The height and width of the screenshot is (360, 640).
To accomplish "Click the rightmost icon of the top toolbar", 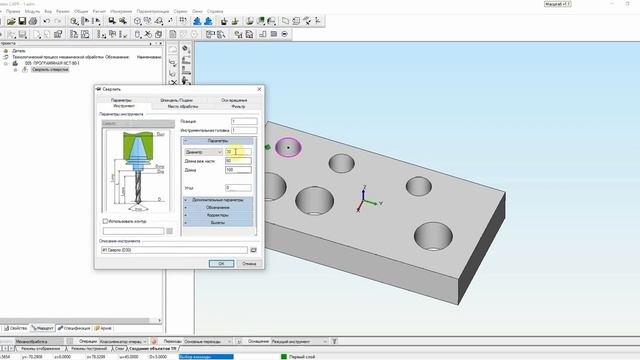I will tap(318, 21).
